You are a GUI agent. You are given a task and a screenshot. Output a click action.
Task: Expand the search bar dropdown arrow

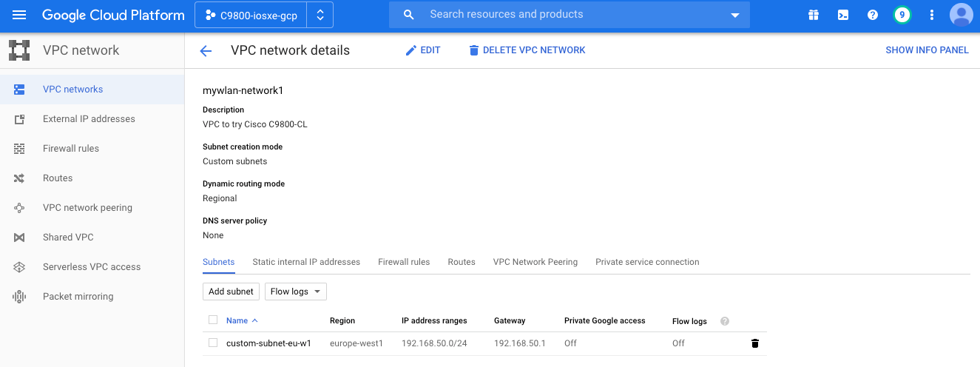734,15
